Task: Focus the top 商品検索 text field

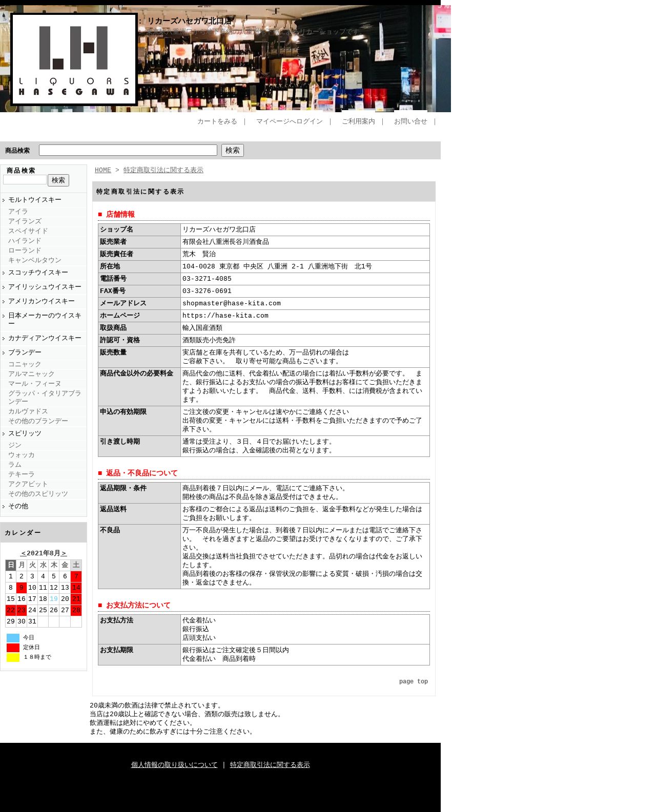Action: 128,150
